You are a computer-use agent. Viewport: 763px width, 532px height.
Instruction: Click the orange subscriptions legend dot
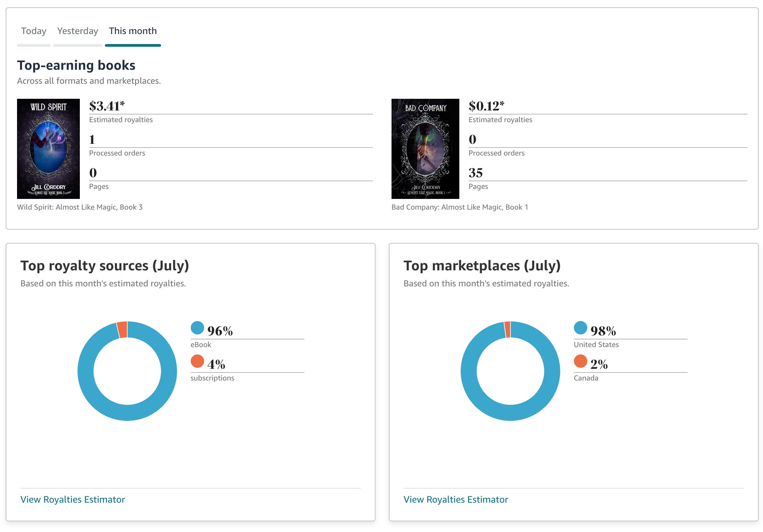pos(197,361)
